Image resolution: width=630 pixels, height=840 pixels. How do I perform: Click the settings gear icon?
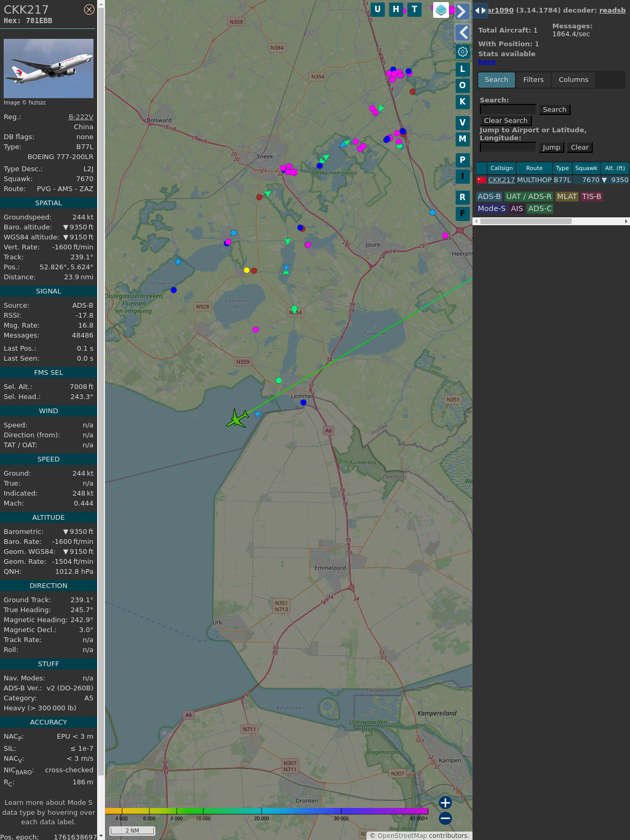[x=463, y=51]
